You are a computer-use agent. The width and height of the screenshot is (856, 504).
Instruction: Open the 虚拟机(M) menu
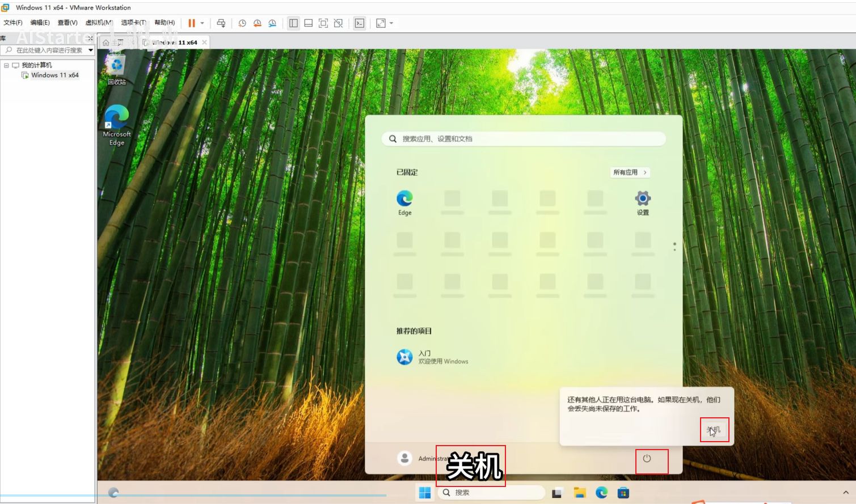click(99, 23)
